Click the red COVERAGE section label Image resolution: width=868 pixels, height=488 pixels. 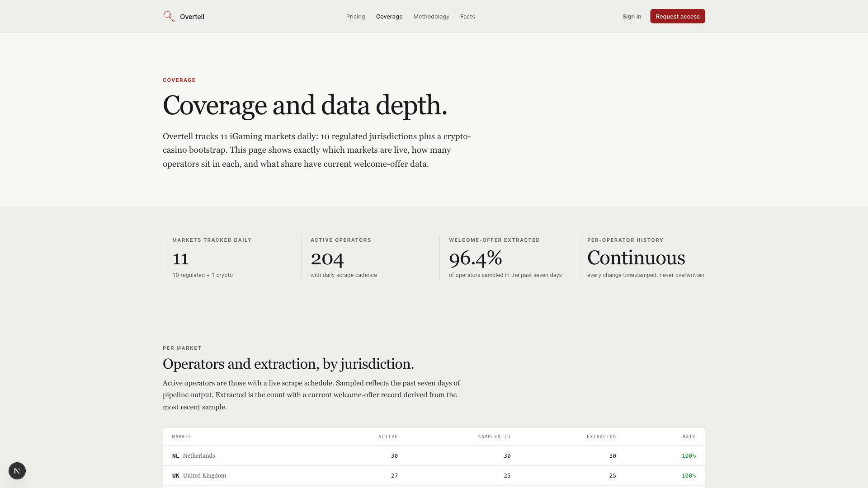click(x=179, y=80)
